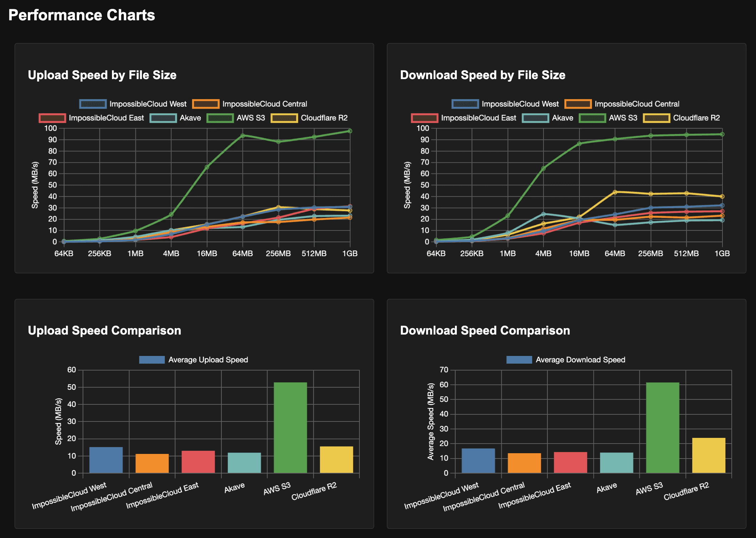
Task: Toggle AWS S3 legend in download line chart
Action: 608,118
